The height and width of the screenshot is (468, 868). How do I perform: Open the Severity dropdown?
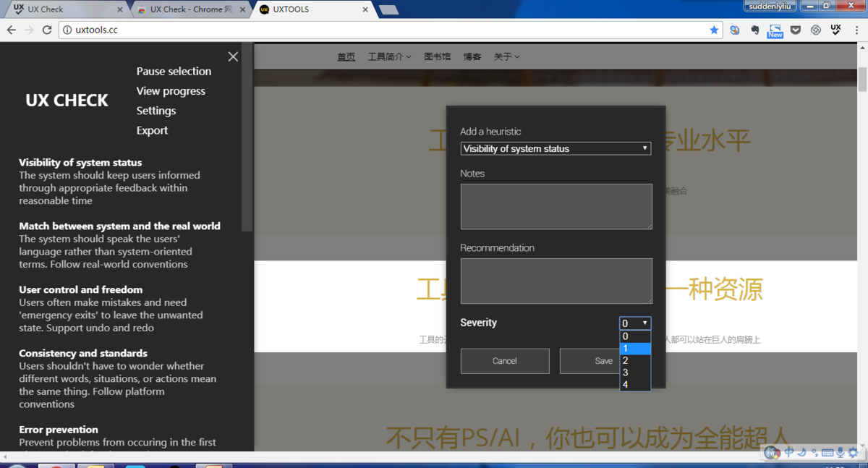point(635,323)
